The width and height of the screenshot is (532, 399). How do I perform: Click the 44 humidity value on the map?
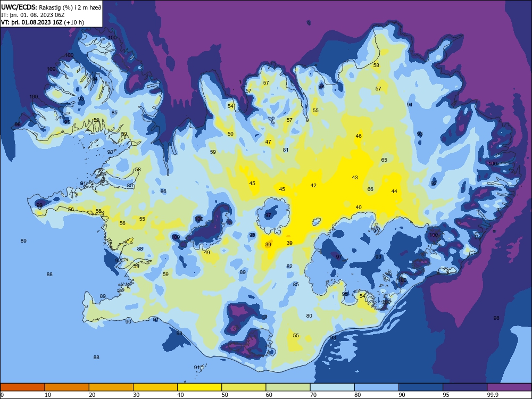(394, 192)
